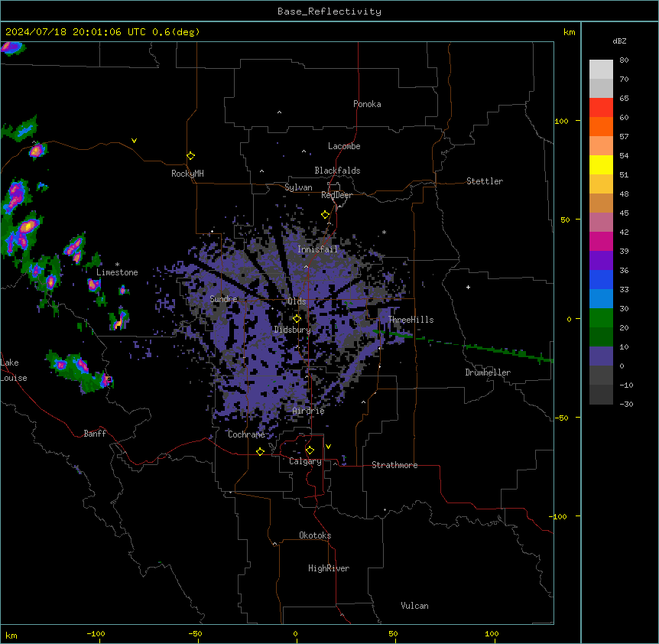Click the 100 tick on right axis
The width and height of the screenshot is (659, 644).
coord(561,121)
